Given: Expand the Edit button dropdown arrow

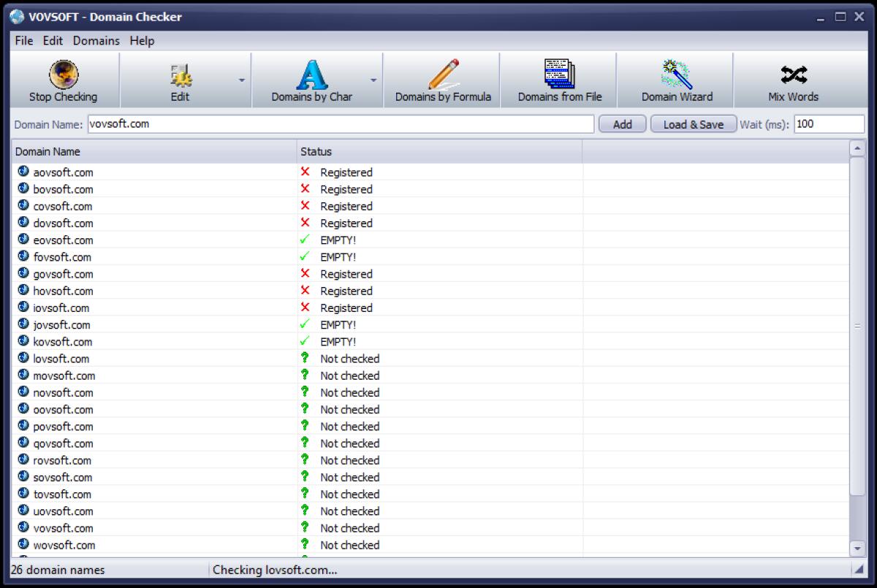Looking at the screenshot, I should click(241, 80).
